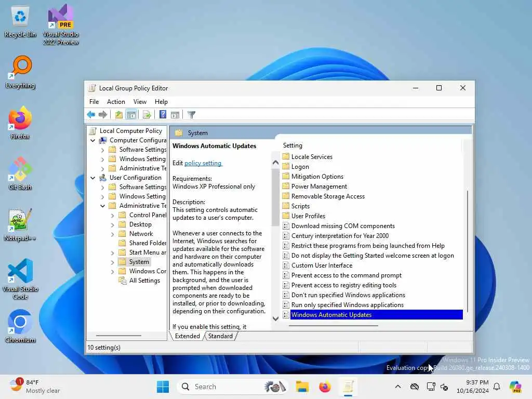Viewport: 532px width, 399px height.
Task: Open Help via the question mark icon
Action: pyautogui.click(x=163, y=115)
